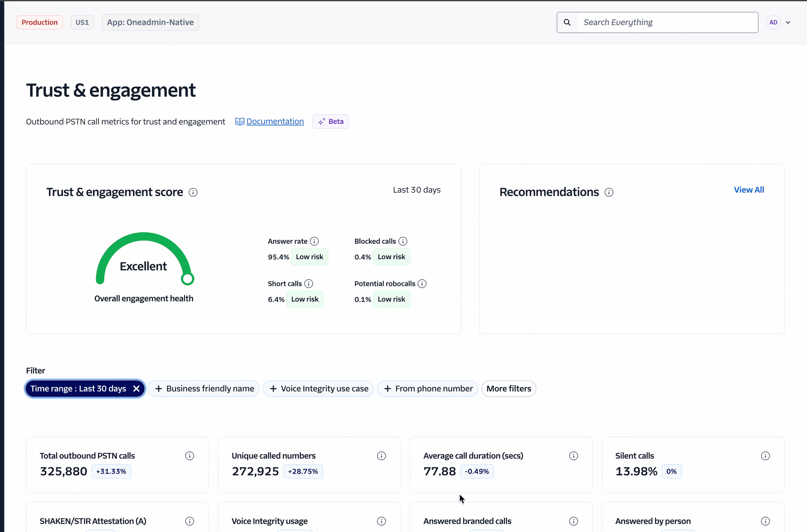The height and width of the screenshot is (532, 807).
Task: Click the search magnifier icon
Action: [567, 22]
